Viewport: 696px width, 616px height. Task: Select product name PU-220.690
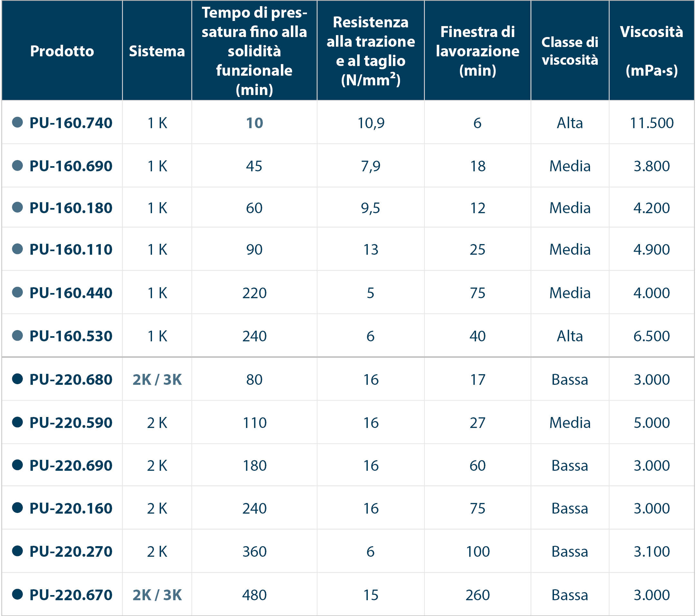pyautogui.click(x=71, y=466)
